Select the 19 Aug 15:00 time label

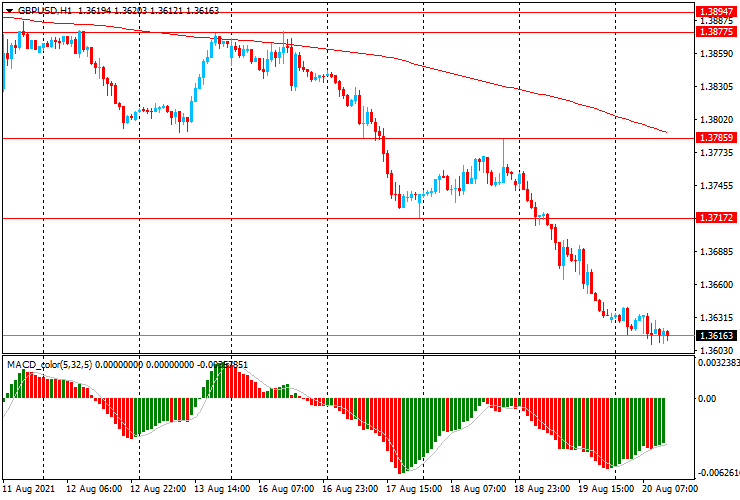606,488
